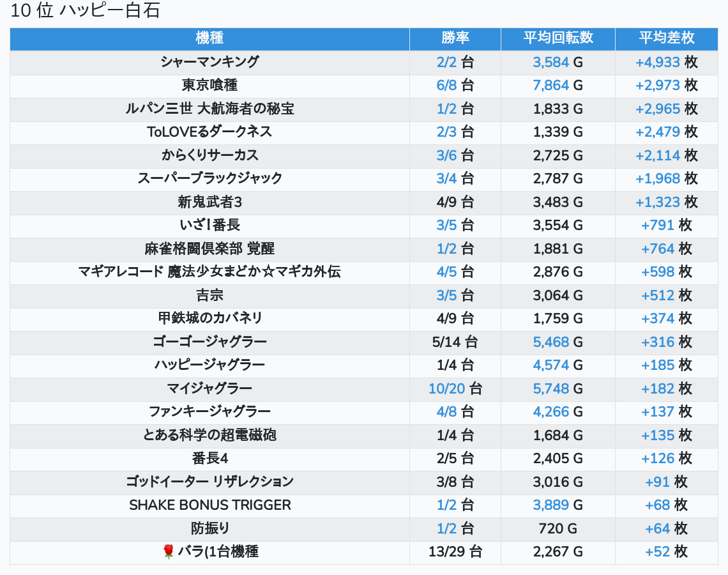Image resolution: width=728 pixels, height=575 pixels.
Task: Click the 10 位 ハッピー白石 heading
Action: [x=85, y=11]
